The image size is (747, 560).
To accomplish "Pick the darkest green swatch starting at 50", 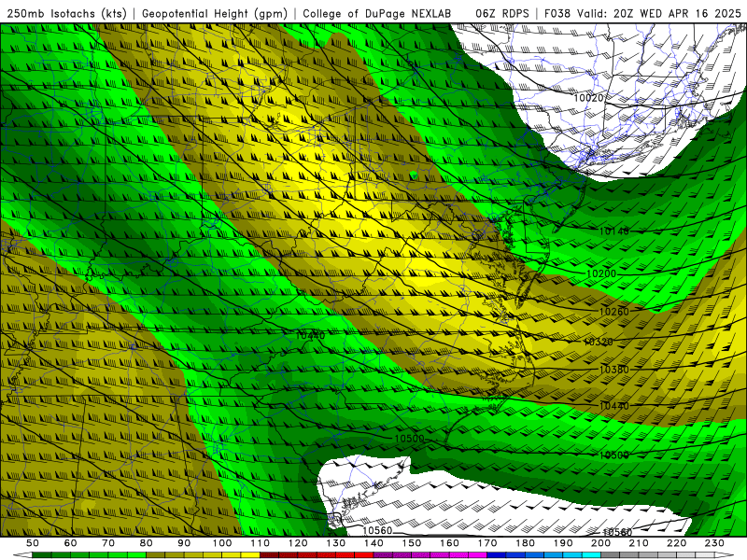I will coord(42,554).
